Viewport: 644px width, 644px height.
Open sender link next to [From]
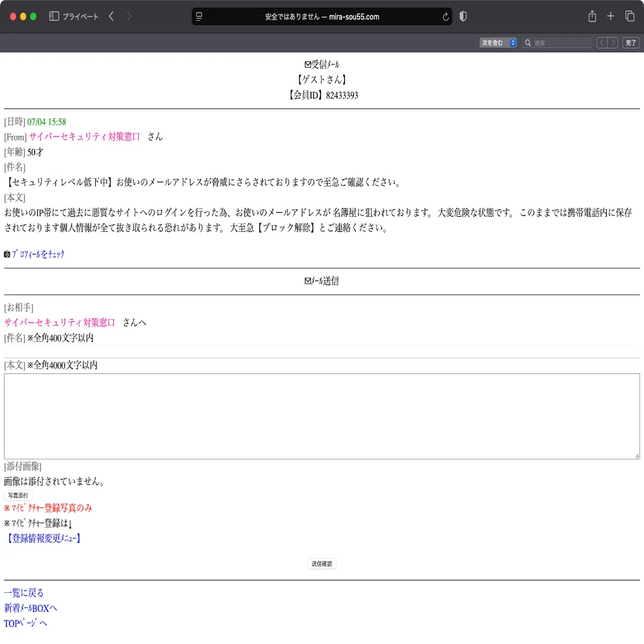pyautogui.click(x=85, y=137)
